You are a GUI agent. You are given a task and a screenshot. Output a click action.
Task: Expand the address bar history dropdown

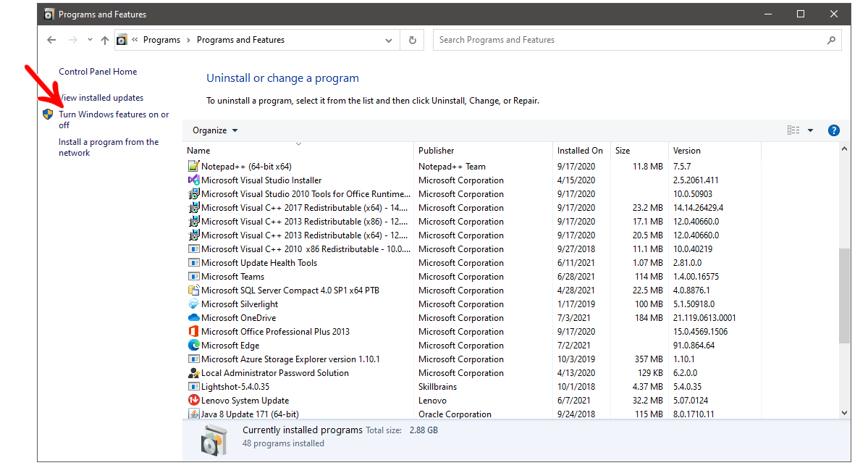click(x=389, y=41)
